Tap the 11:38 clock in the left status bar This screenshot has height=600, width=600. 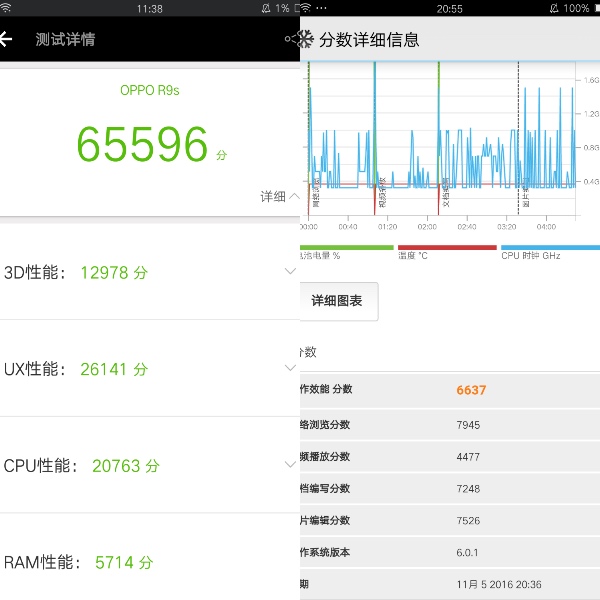pos(150,8)
